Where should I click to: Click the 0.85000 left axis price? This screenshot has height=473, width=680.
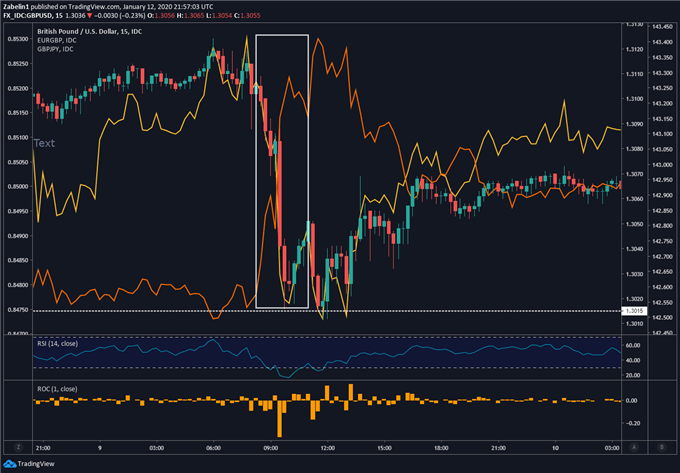(x=17, y=187)
